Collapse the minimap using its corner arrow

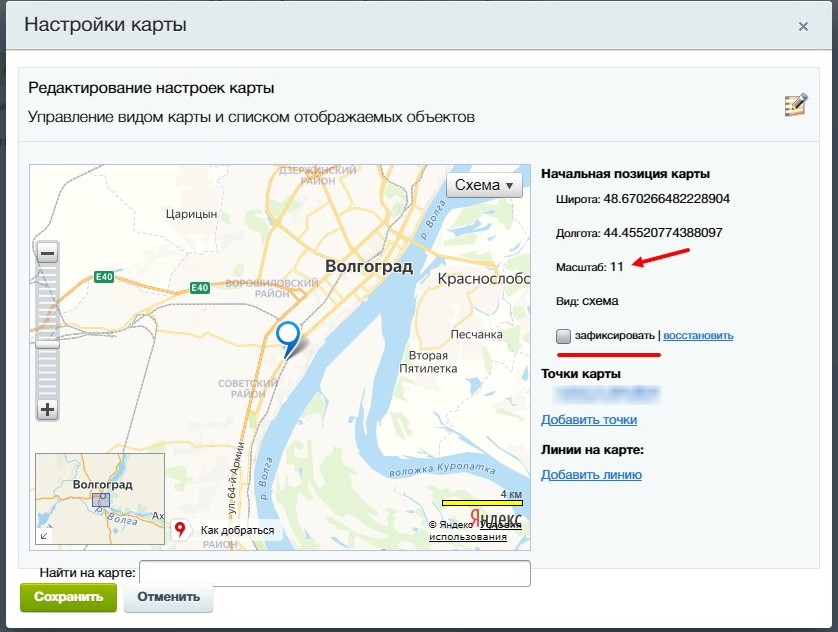point(44,536)
